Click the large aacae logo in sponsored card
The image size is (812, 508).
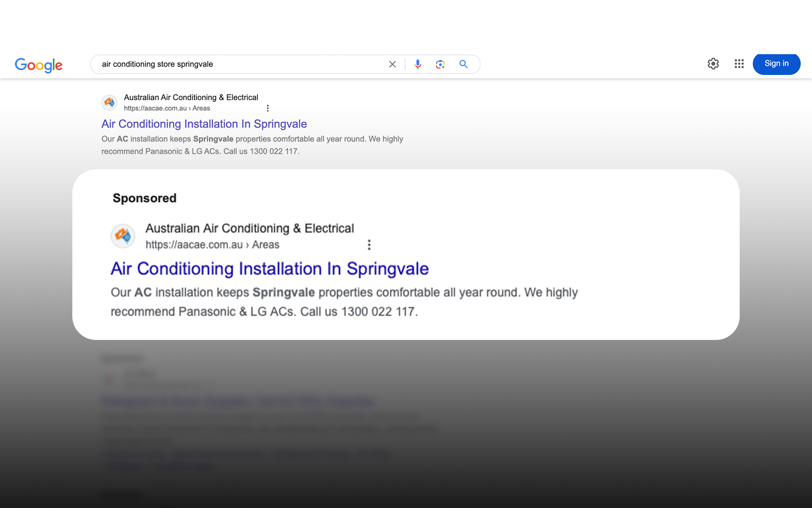pos(123,236)
